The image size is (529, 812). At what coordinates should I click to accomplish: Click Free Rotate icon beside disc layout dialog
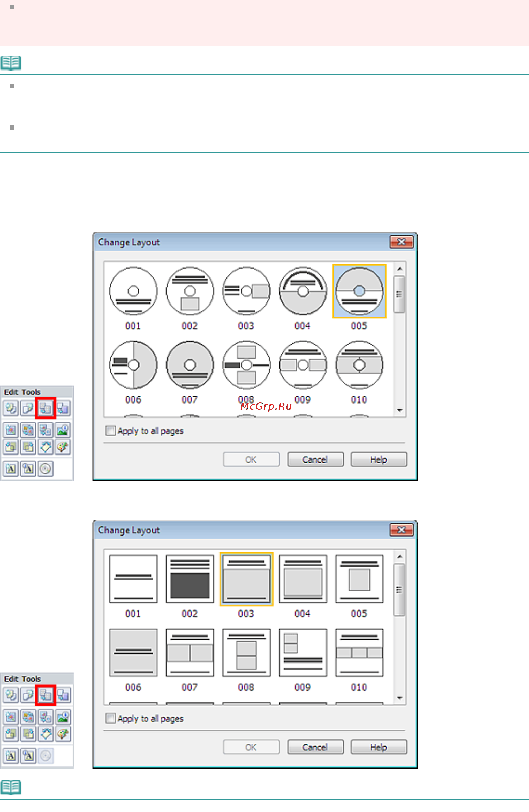pyautogui.click(x=45, y=447)
